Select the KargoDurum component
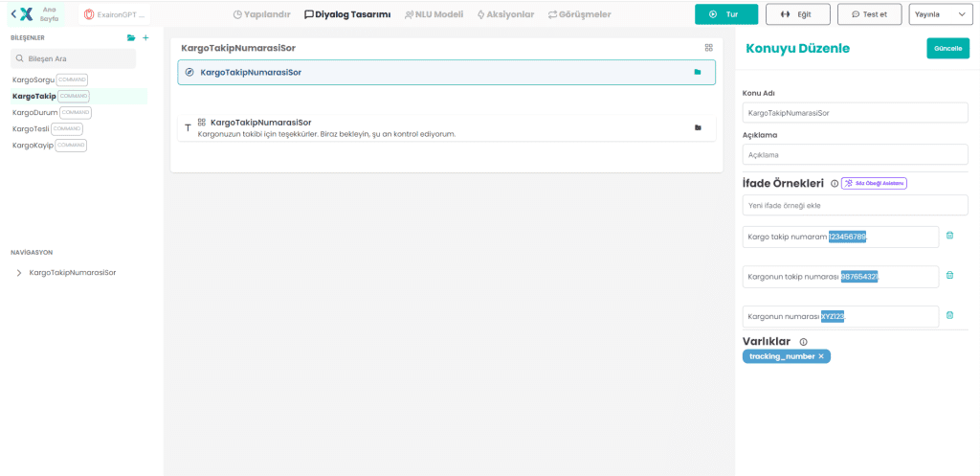This screenshot has height=476, width=980. point(52,113)
